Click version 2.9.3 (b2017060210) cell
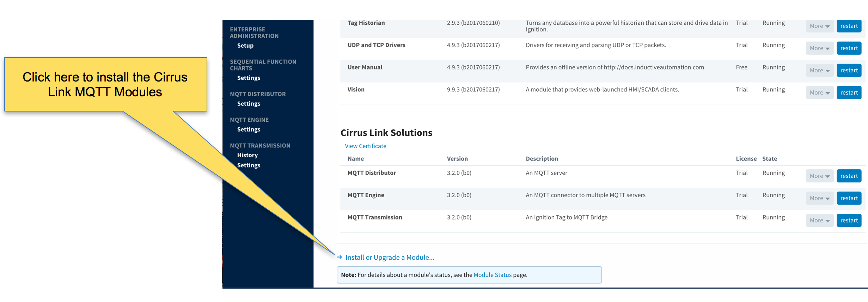The width and height of the screenshot is (868, 302). [x=473, y=23]
